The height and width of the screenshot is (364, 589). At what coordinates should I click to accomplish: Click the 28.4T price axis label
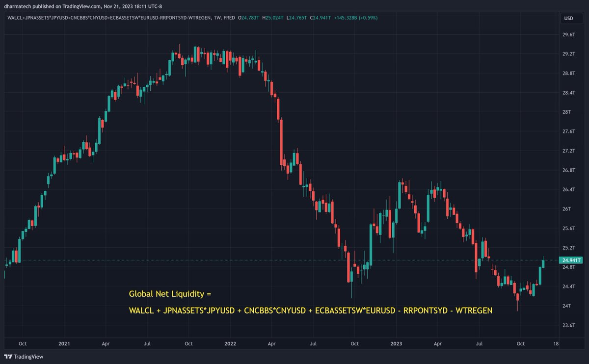(x=569, y=93)
